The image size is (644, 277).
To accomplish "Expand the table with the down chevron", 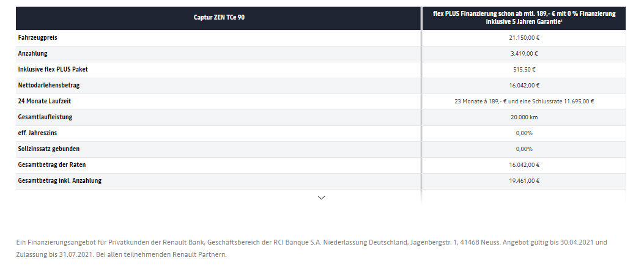I will point(322,198).
